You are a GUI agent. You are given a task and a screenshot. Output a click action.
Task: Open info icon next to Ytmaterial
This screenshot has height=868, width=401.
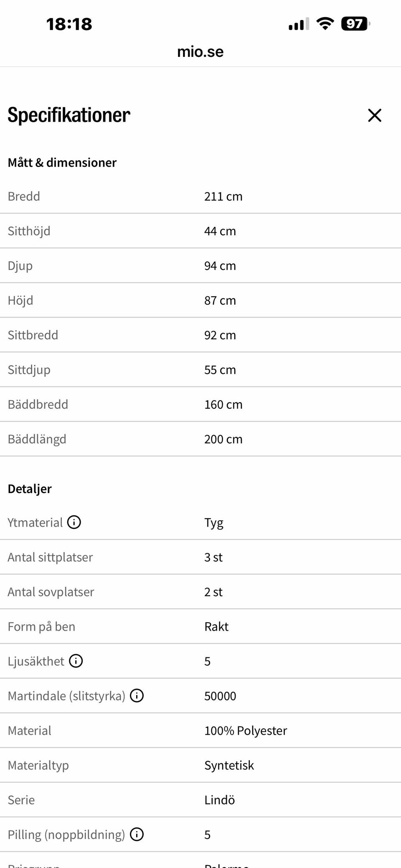click(x=74, y=522)
